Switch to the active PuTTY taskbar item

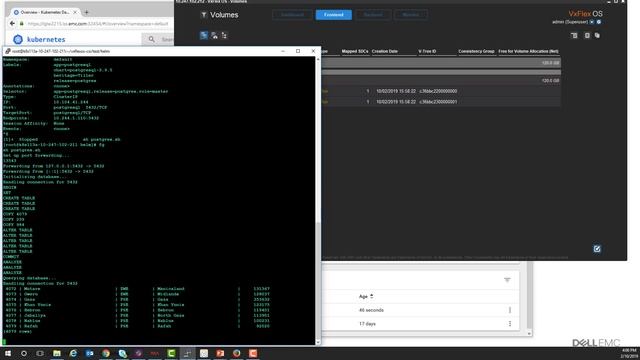pos(187,353)
